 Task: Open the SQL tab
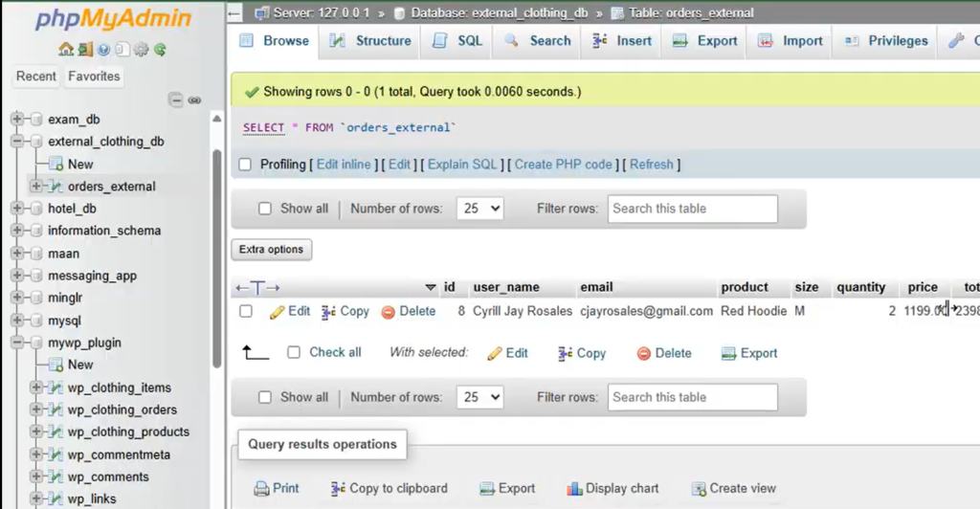[x=457, y=41]
